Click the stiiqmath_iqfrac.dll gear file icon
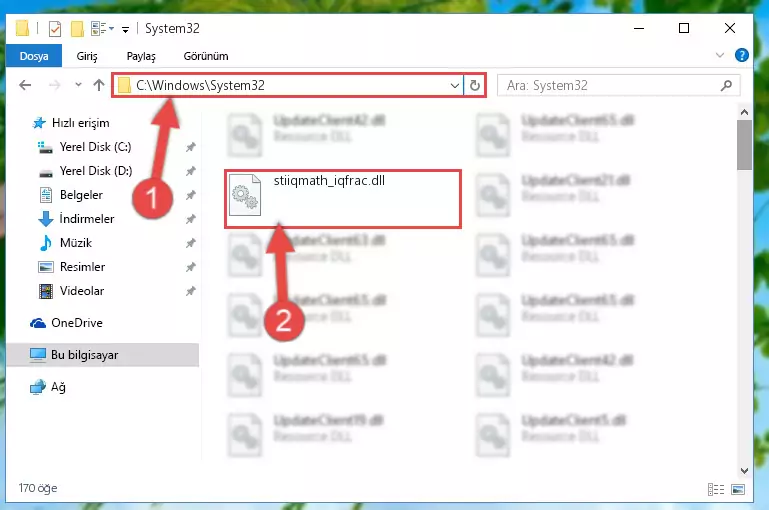Screen dimensions: 769x510 [245, 195]
